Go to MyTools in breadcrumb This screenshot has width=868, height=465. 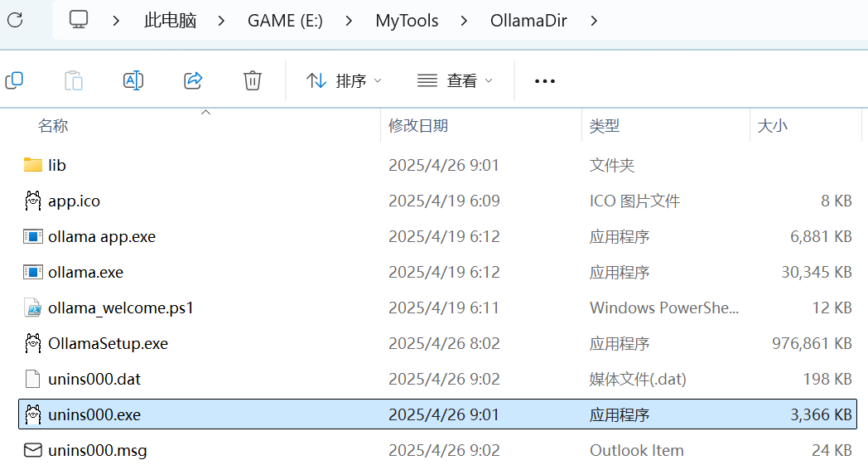pos(407,21)
